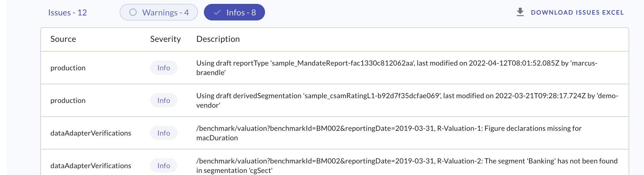The image size is (644, 175).
Task: Click the Issues - 12 heading
Action: 67,12
